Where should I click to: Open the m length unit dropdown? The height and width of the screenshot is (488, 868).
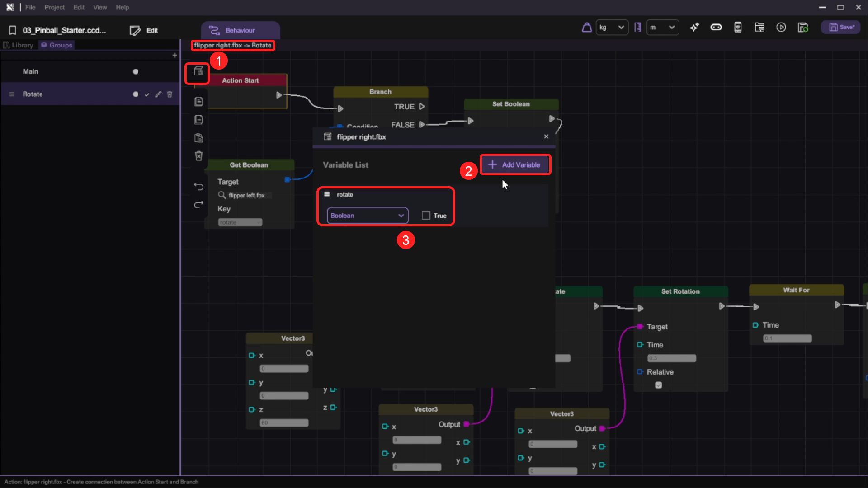click(x=662, y=28)
